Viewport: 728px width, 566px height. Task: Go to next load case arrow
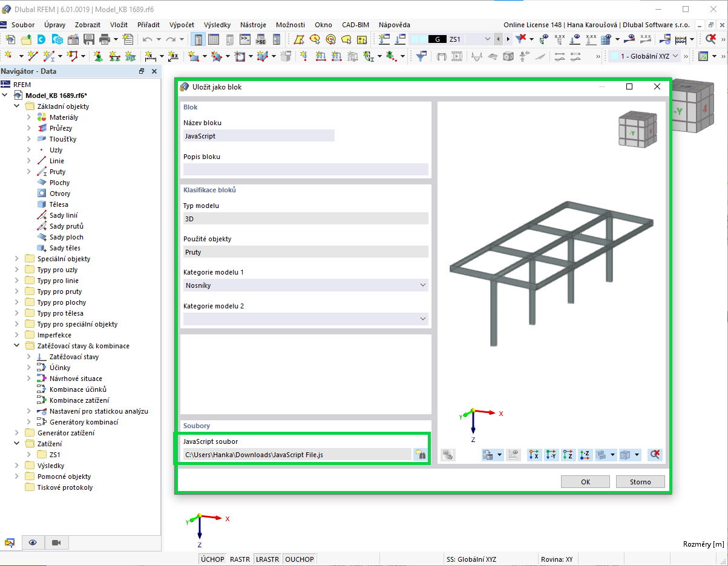508,39
